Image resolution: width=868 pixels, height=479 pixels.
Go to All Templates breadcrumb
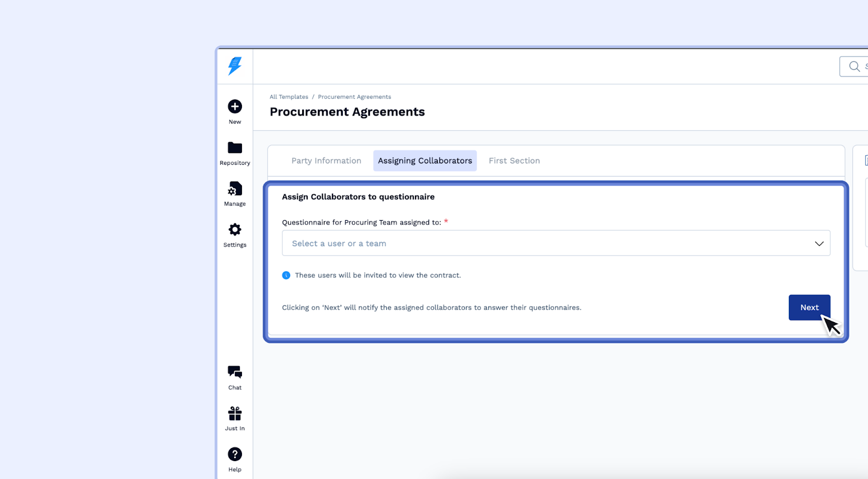pyautogui.click(x=289, y=97)
